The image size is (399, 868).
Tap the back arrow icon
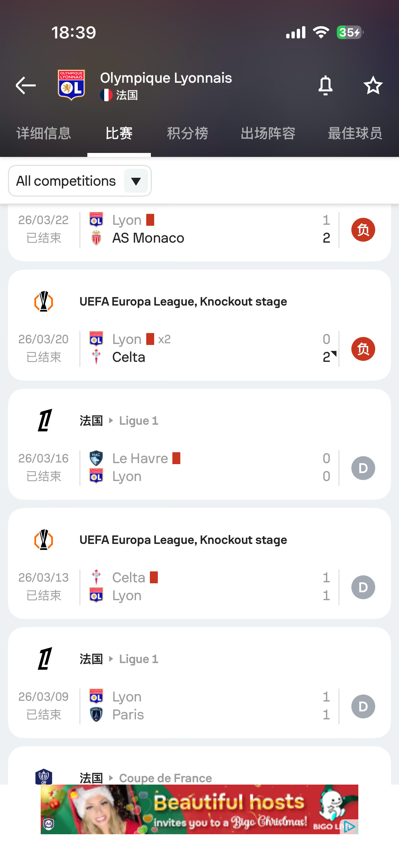(x=25, y=85)
